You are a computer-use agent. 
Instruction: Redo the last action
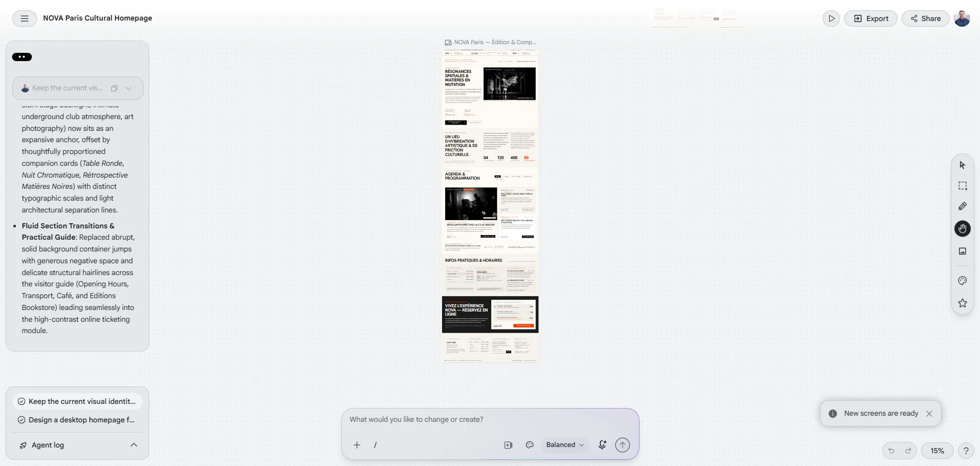908,451
